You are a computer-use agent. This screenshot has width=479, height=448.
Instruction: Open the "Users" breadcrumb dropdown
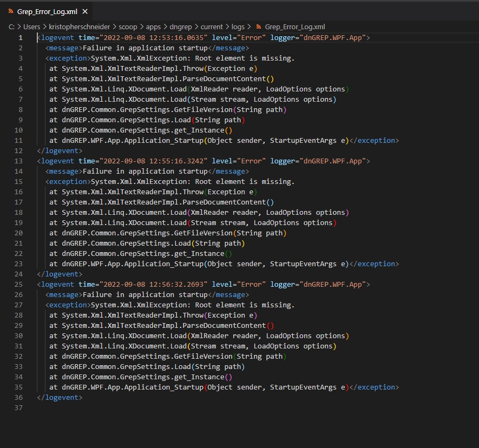click(x=31, y=27)
